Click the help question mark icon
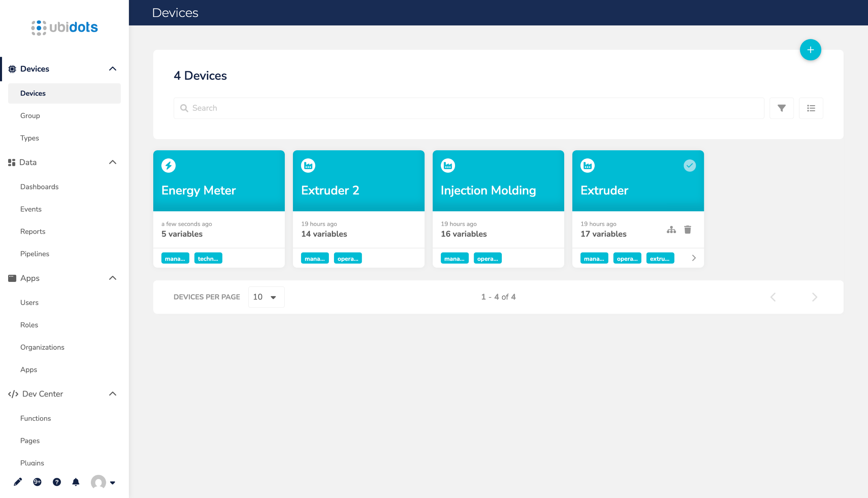This screenshot has height=498, width=868. (57, 482)
